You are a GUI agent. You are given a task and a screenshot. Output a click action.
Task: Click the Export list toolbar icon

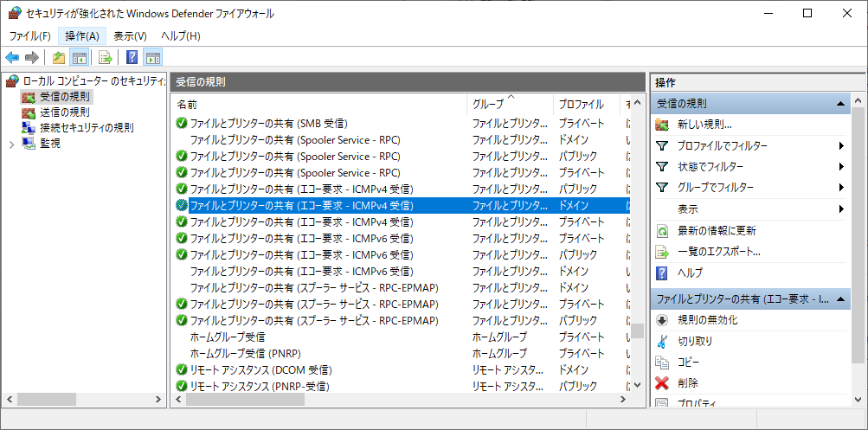coord(106,57)
